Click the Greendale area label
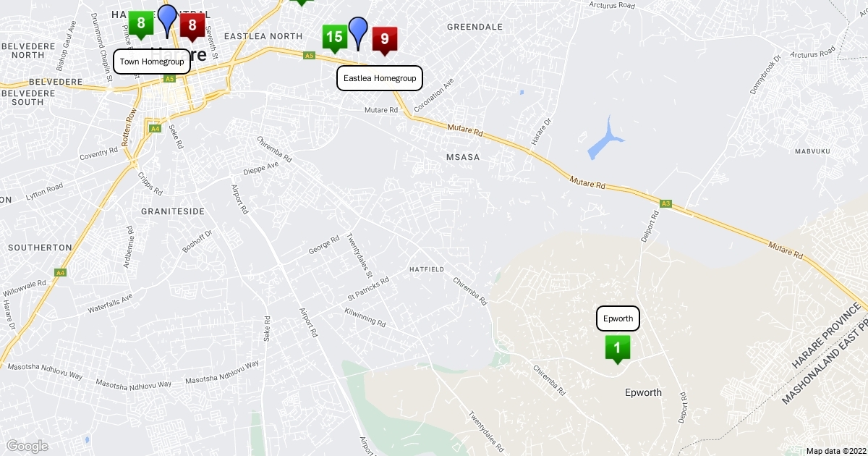This screenshot has height=456, width=868. pos(475,27)
